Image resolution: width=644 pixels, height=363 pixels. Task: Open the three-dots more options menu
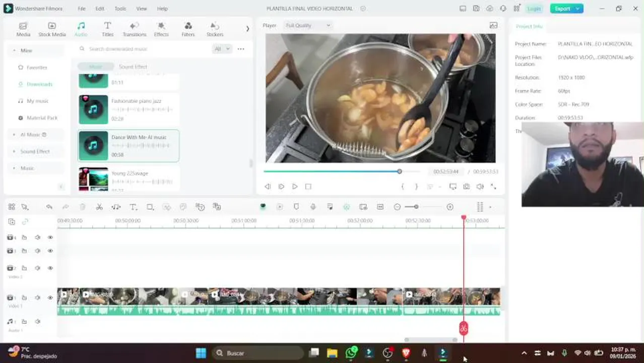click(x=241, y=49)
